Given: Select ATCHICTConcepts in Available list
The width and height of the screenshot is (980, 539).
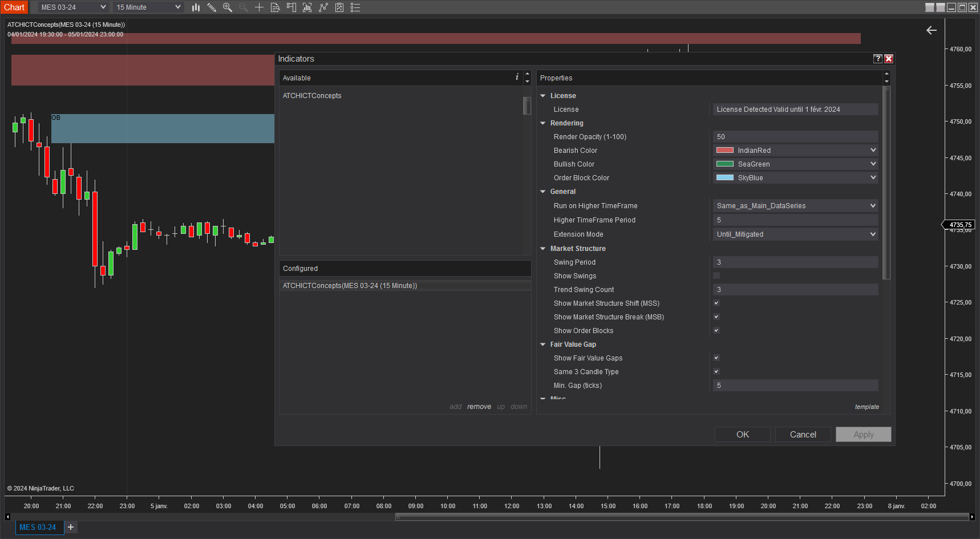Looking at the screenshot, I should tap(312, 96).
